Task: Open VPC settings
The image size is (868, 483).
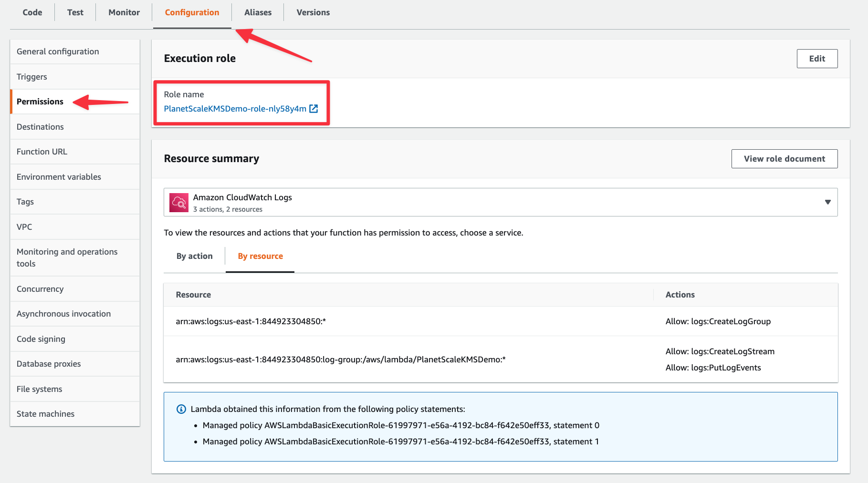Action: click(x=75, y=227)
